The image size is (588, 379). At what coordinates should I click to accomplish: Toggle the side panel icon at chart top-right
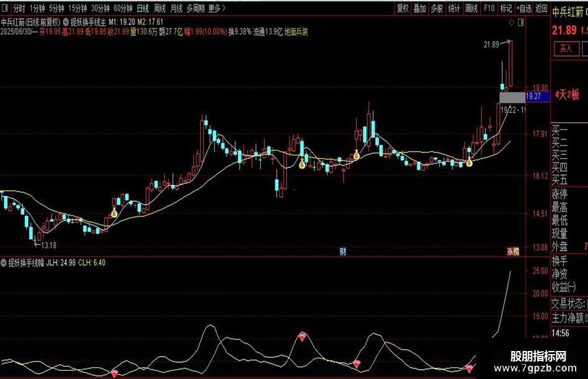pyautogui.click(x=521, y=23)
